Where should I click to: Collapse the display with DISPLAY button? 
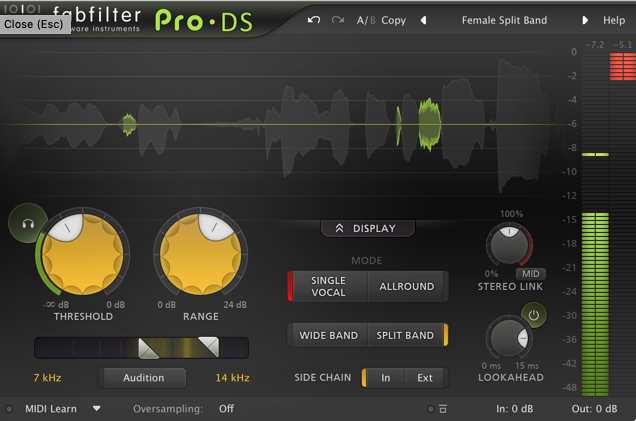[x=368, y=228]
